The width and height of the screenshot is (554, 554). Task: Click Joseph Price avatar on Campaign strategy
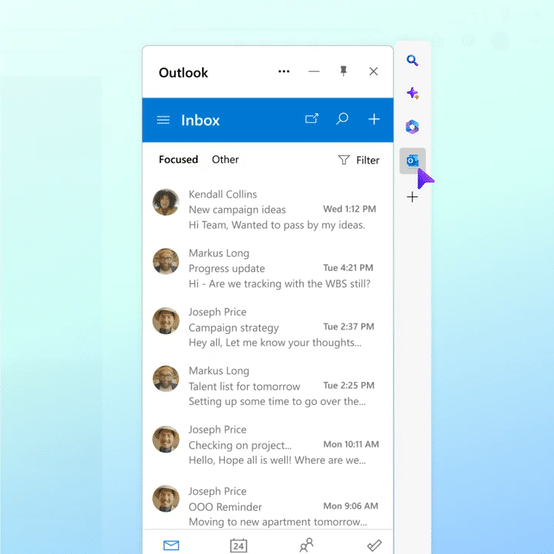(x=166, y=320)
